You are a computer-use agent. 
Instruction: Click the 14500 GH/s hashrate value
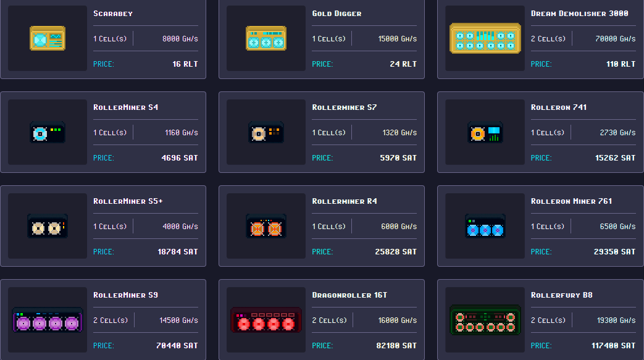pyautogui.click(x=178, y=320)
